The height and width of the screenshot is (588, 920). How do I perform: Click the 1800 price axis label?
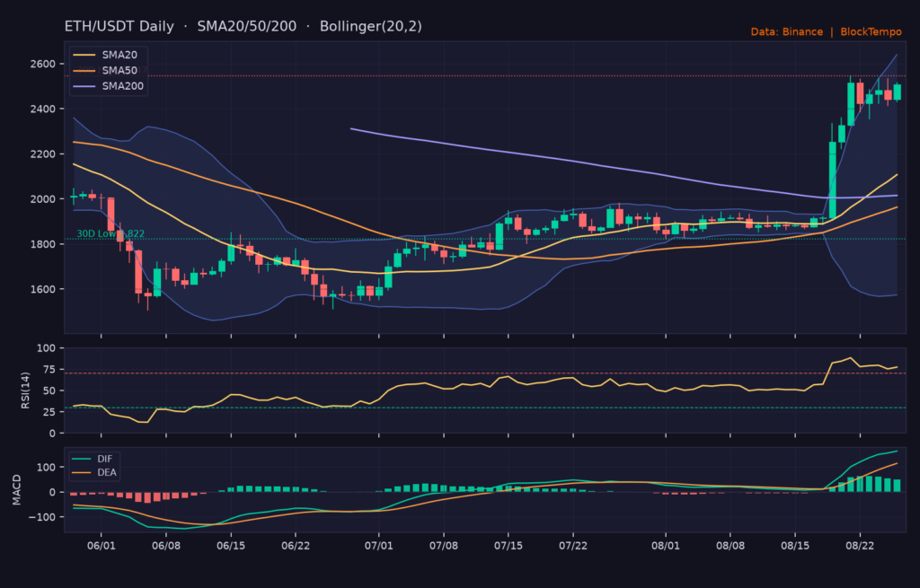(x=43, y=244)
